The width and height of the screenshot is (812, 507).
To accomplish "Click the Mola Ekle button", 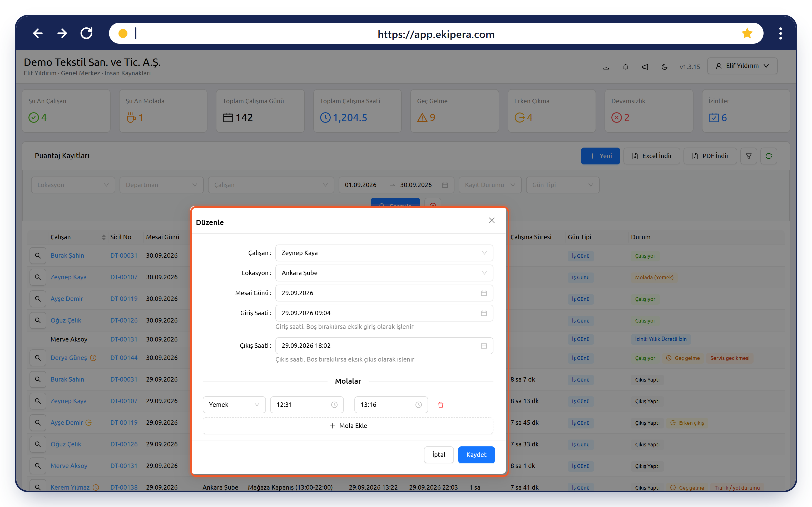I will 348,426.
